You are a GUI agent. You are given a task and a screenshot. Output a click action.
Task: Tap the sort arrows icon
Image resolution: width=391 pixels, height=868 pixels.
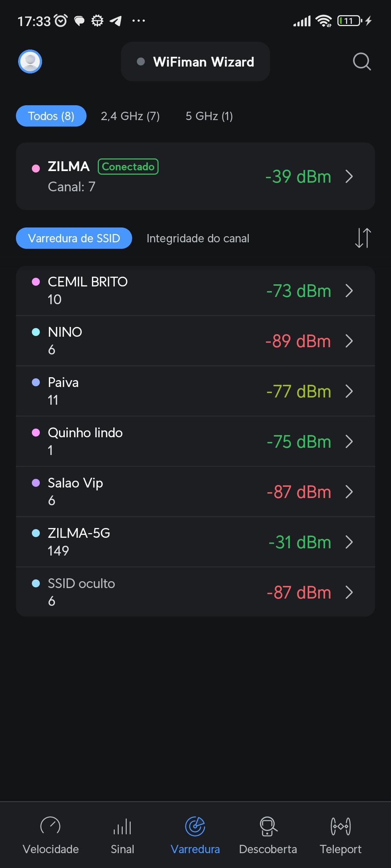[363, 238]
